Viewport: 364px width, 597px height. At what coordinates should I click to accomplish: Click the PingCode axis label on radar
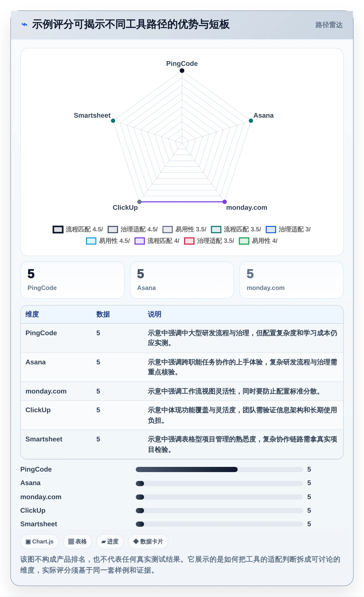tap(182, 63)
